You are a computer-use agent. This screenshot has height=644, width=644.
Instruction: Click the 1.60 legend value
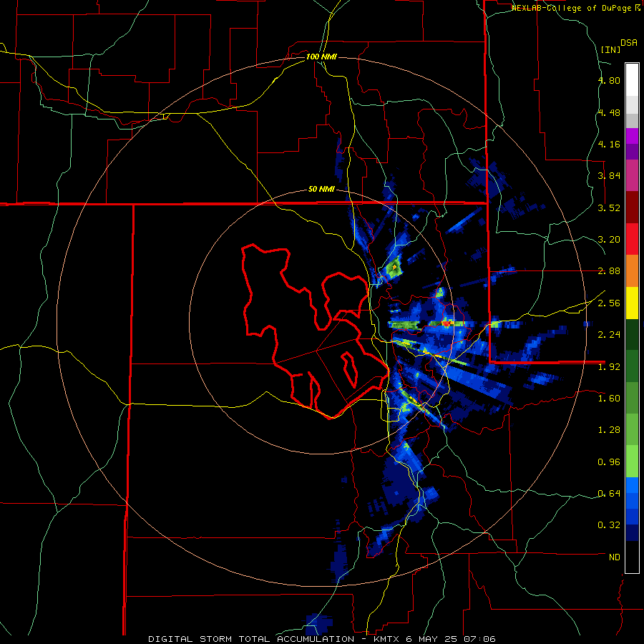point(609,399)
